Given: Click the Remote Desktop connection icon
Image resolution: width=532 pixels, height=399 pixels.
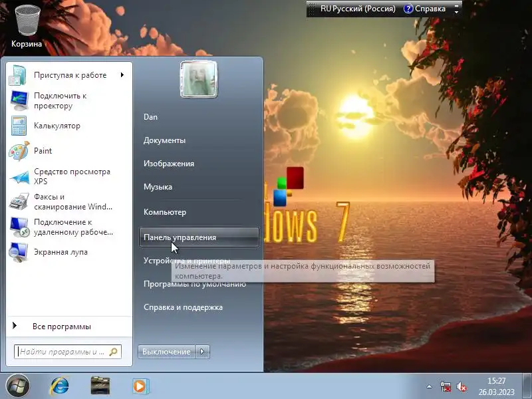Looking at the screenshot, I should coord(19,227).
